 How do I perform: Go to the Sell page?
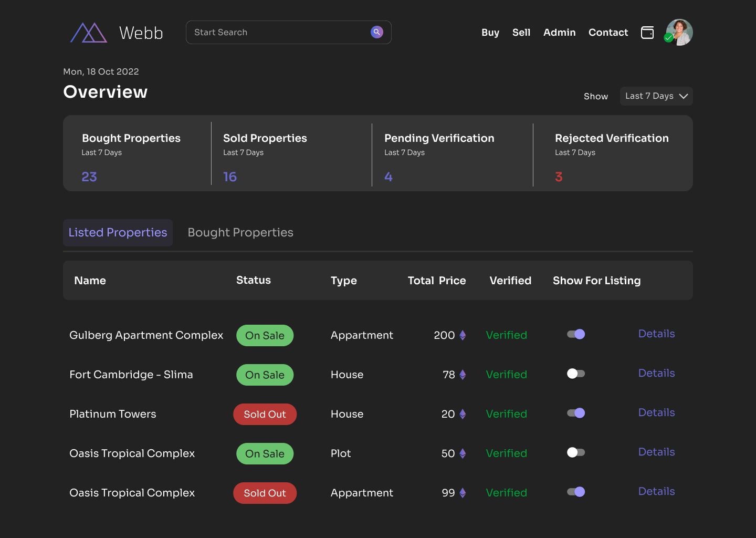[521, 33]
